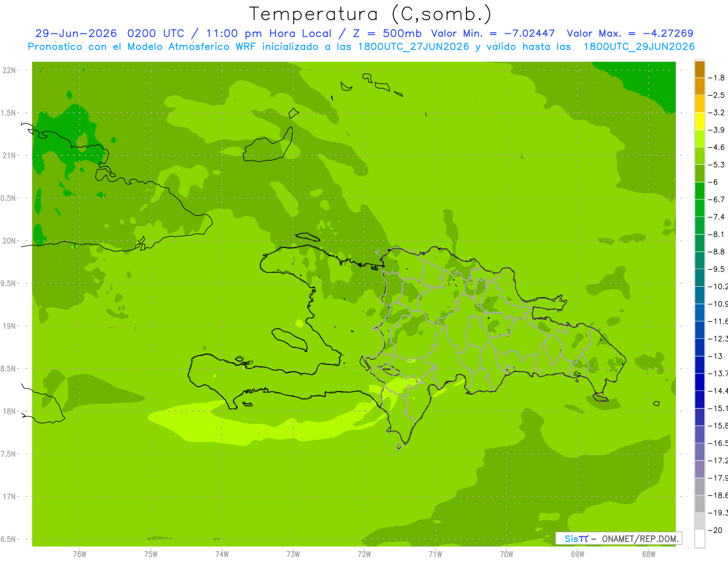Click the "-6" color scale label
728x562 pixels.
tap(714, 182)
